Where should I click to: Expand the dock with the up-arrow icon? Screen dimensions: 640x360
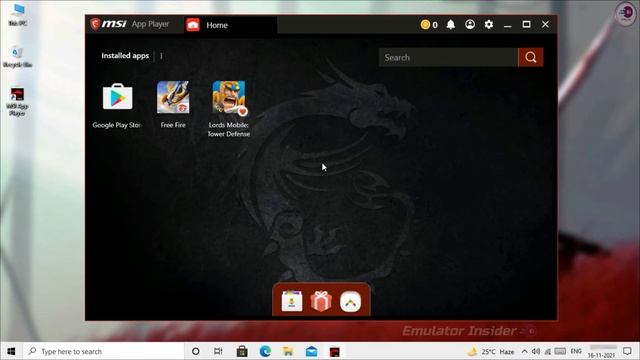350,302
